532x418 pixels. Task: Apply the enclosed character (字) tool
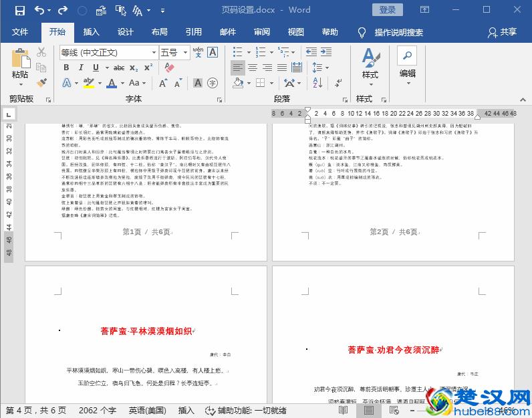pyautogui.click(x=213, y=83)
